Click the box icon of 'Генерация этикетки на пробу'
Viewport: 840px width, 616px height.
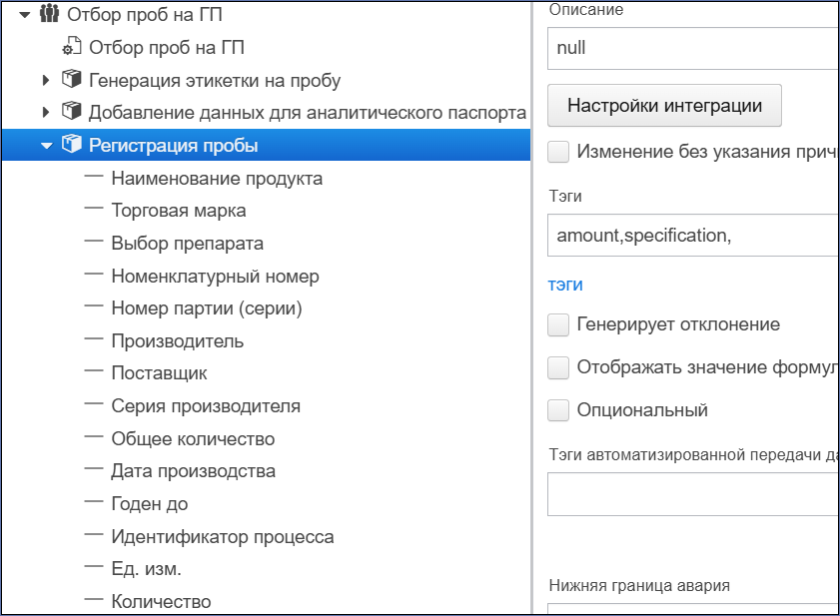72,79
